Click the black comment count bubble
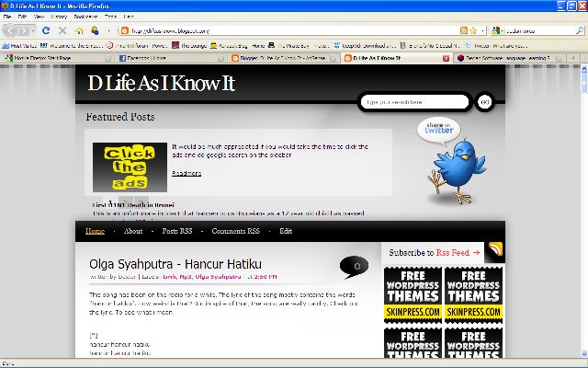588x368 pixels. click(354, 267)
